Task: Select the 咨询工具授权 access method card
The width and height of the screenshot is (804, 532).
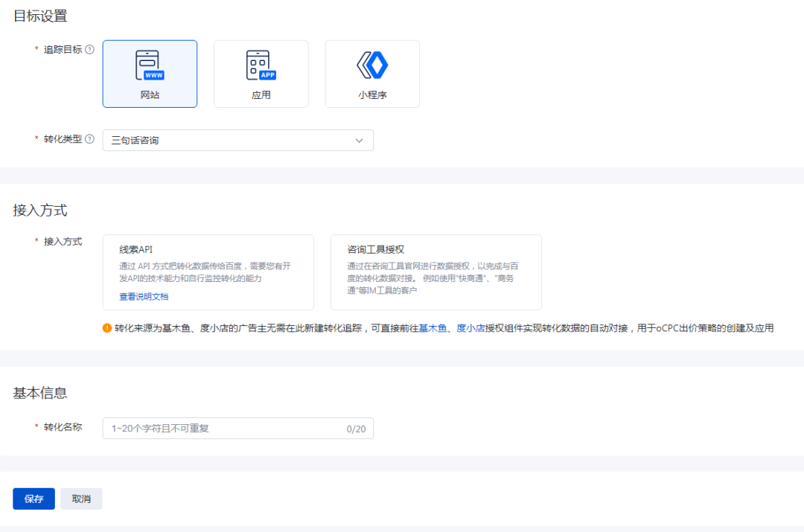Action: pyautogui.click(x=435, y=272)
